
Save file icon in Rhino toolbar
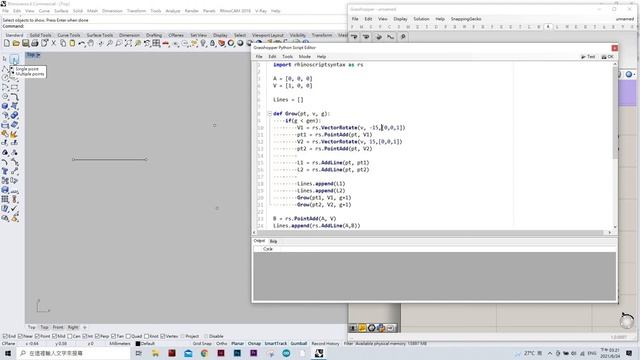click(x=25, y=43)
